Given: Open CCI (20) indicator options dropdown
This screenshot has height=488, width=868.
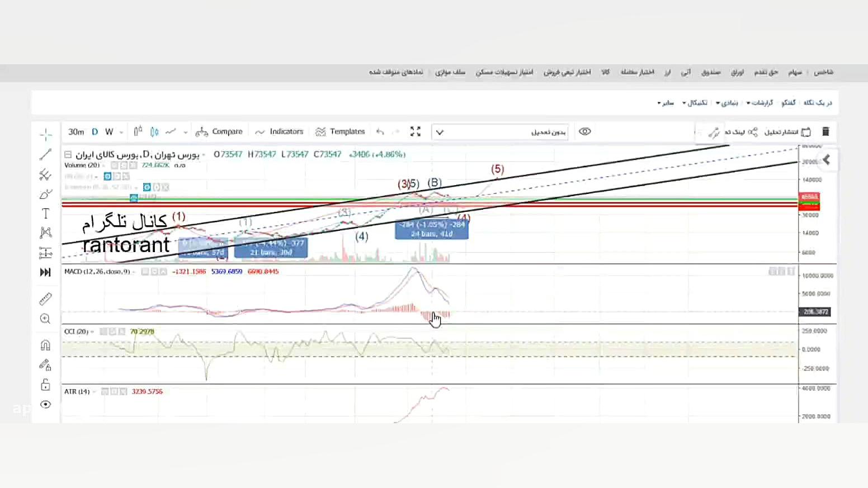Looking at the screenshot, I should point(92,331).
